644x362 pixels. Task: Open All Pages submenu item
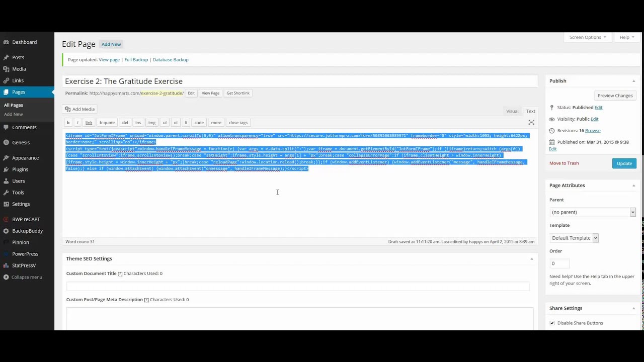click(14, 105)
